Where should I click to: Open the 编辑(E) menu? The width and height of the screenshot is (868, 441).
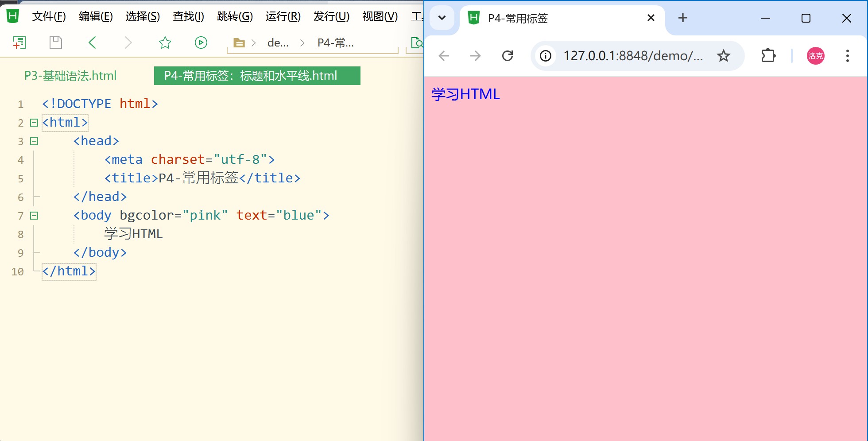[96, 16]
